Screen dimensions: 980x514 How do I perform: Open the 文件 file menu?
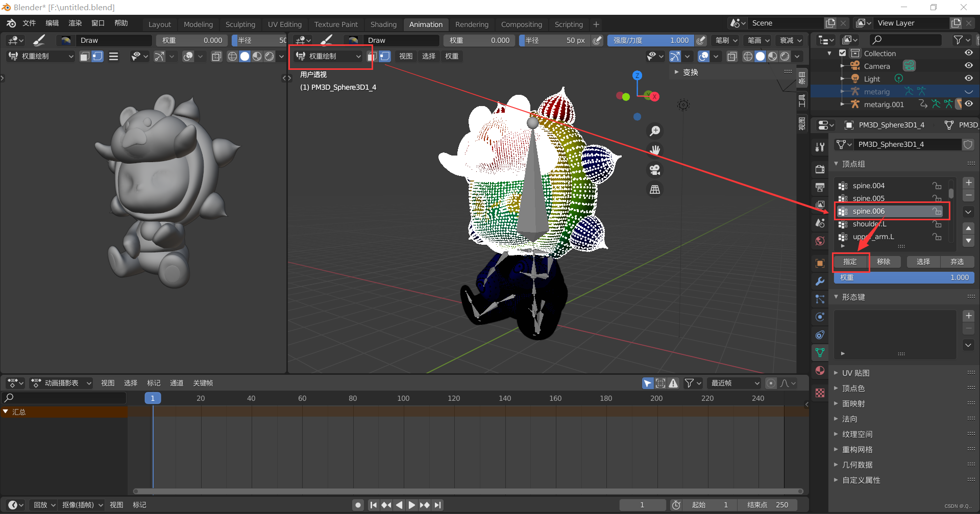pos(29,23)
